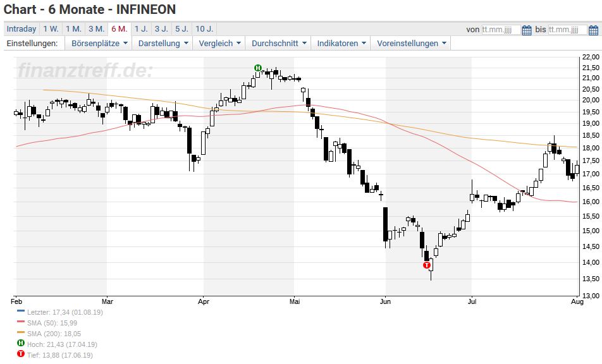Select the 1 W. timeframe tab
Viewport: 602px width, 364px height.
(51, 29)
